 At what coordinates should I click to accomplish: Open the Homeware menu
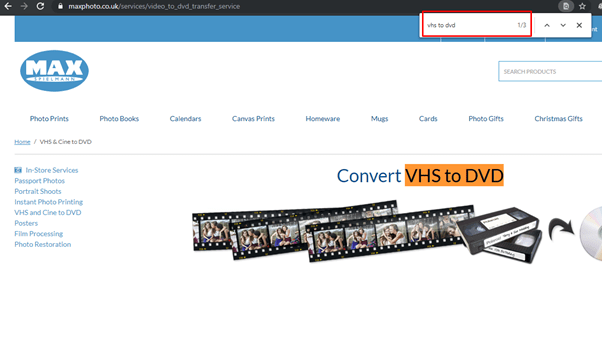point(323,119)
